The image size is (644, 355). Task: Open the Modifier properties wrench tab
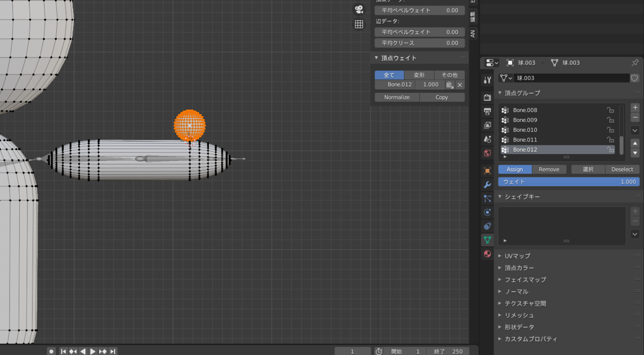[487, 184]
